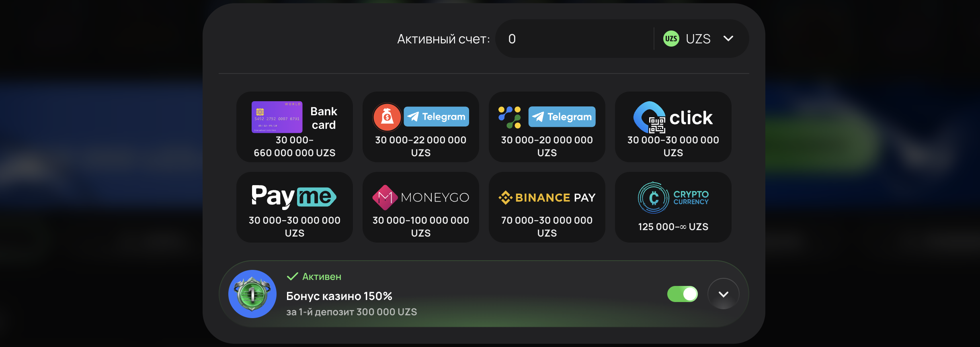Click the 70 000–30 000 000 UZS limit text
980x347 pixels.
pyautogui.click(x=547, y=227)
